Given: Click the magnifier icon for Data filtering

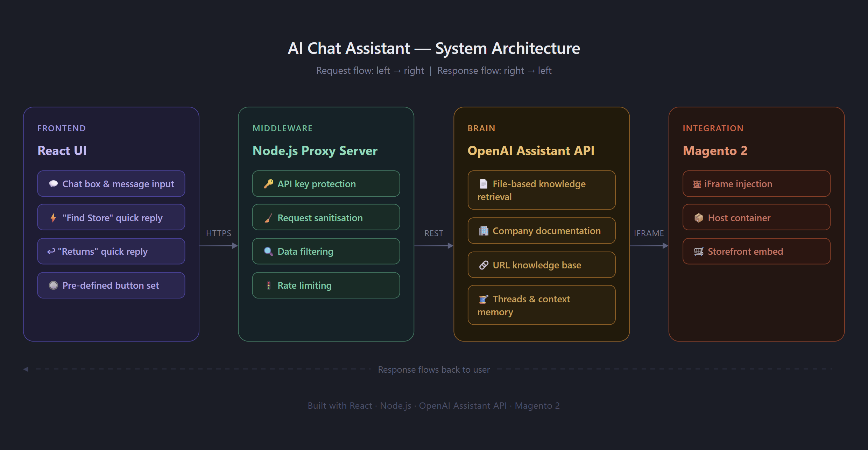Looking at the screenshot, I should coord(268,251).
